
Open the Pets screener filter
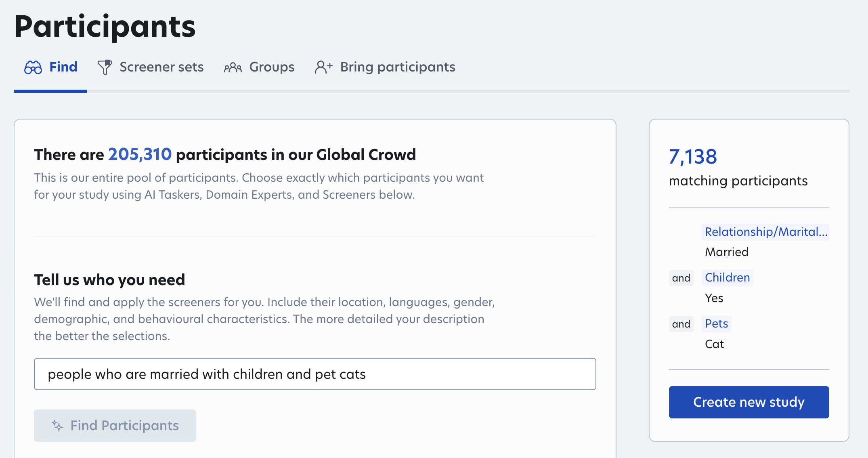tap(716, 324)
